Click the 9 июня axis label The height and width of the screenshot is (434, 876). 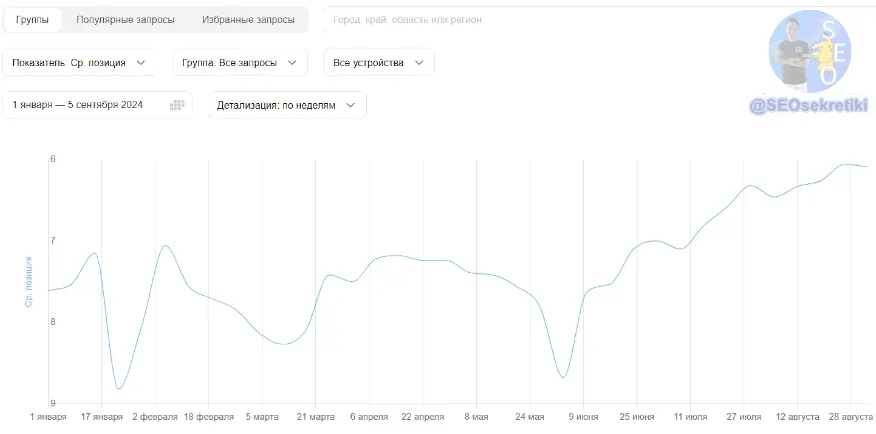coord(582,417)
